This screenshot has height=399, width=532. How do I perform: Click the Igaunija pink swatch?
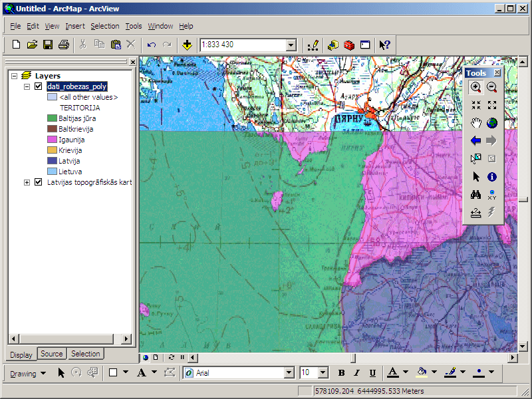click(52, 140)
